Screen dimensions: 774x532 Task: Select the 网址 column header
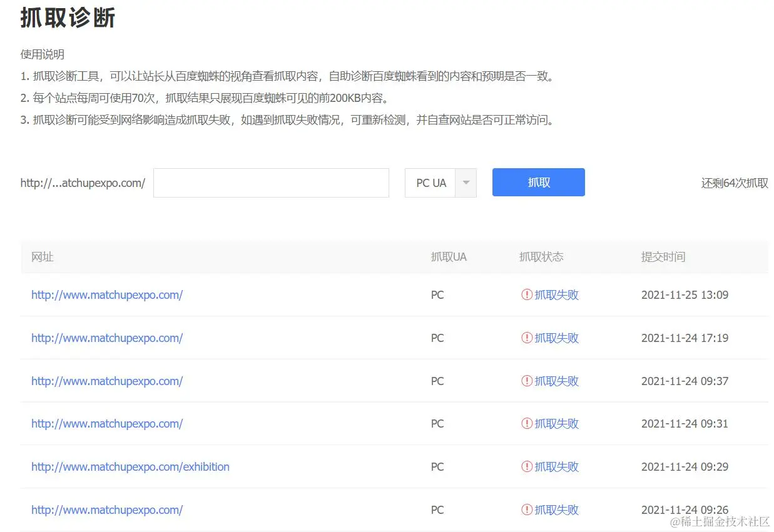pyautogui.click(x=42, y=256)
